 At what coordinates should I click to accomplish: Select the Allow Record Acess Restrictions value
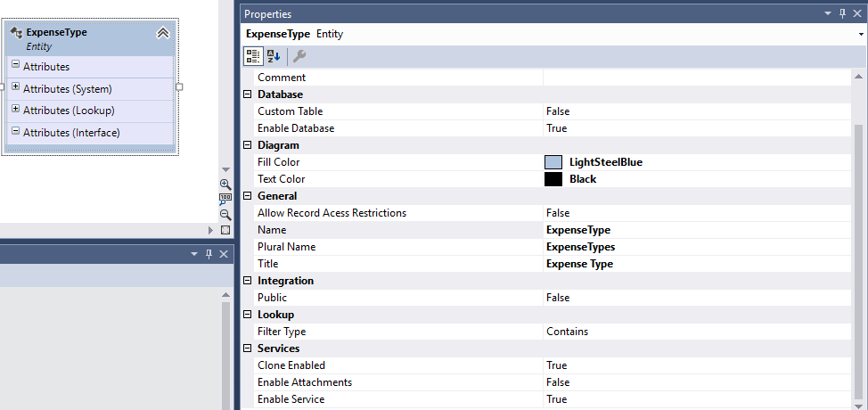coord(697,213)
